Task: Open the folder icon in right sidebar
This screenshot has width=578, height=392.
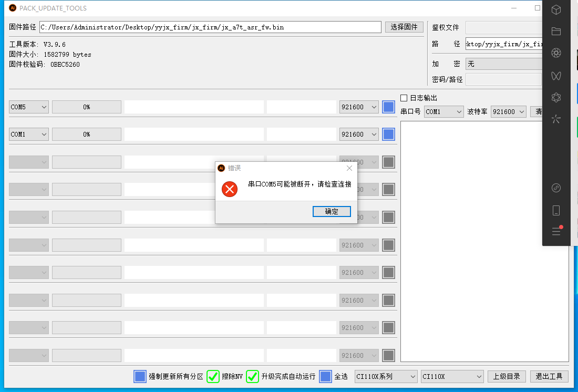Action: tap(556, 31)
